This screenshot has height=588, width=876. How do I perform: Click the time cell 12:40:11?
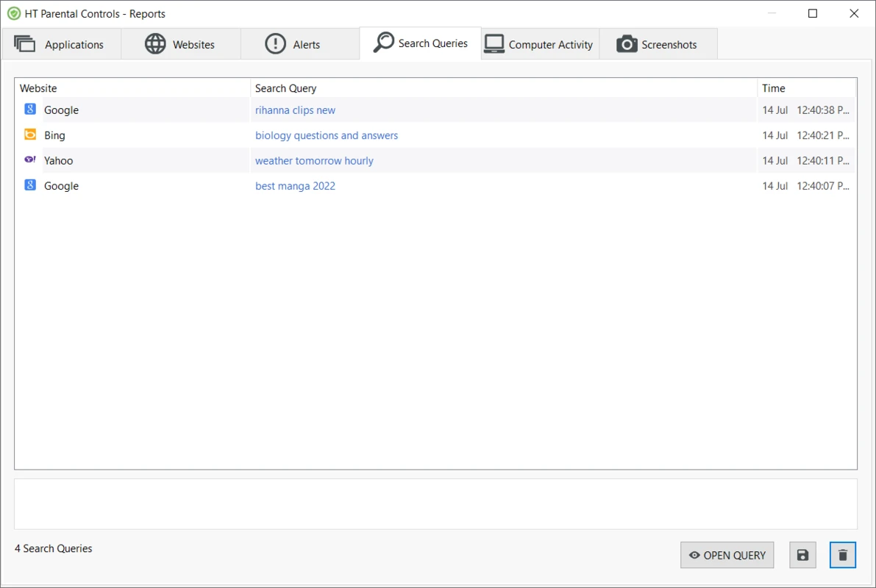[805, 161]
